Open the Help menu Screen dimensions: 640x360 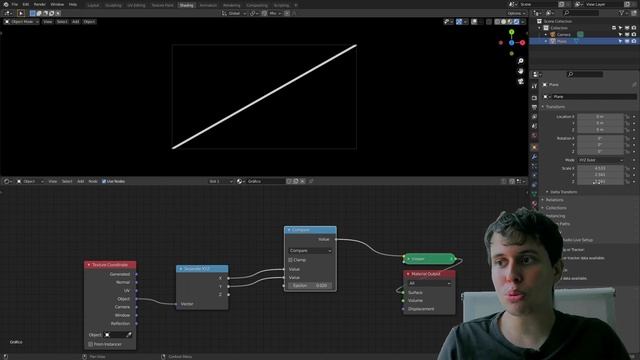(x=73, y=4)
